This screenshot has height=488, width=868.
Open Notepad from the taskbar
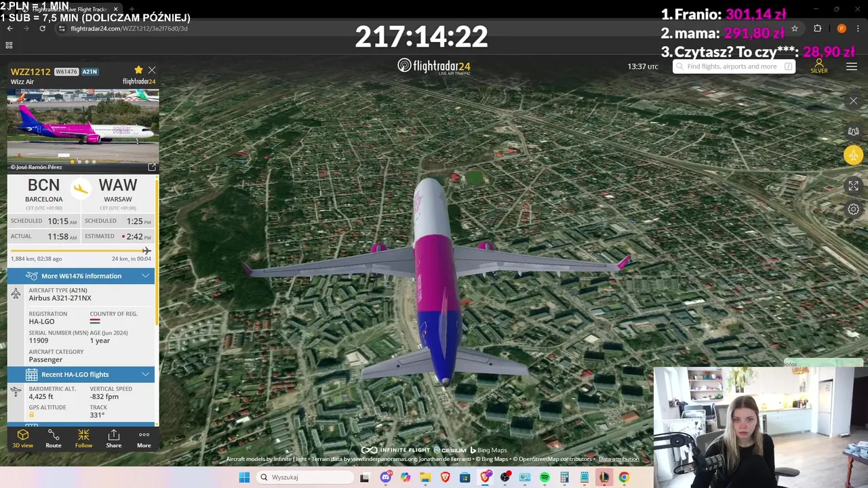pyautogui.click(x=585, y=477)
